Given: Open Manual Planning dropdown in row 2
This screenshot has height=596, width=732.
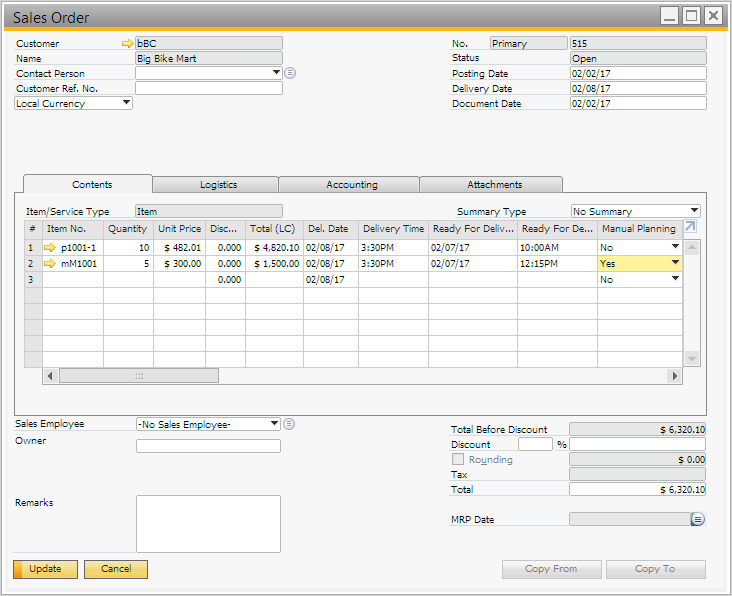Looking at the screenshot, I should click(675, 263).
